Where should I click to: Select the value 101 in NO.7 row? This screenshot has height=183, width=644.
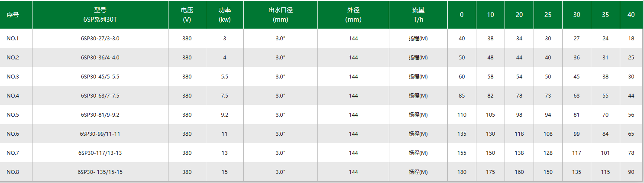tap(605, 153)
